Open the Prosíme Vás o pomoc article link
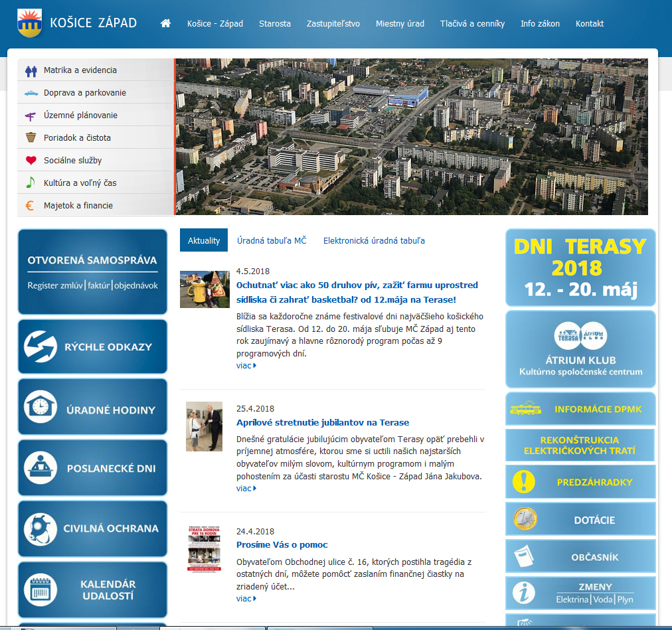This screenshot has height=630, width=672. coord(282,545)
